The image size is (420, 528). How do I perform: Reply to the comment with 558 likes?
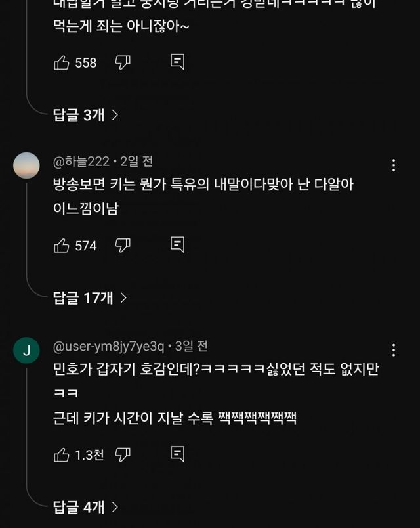(177, 62)
